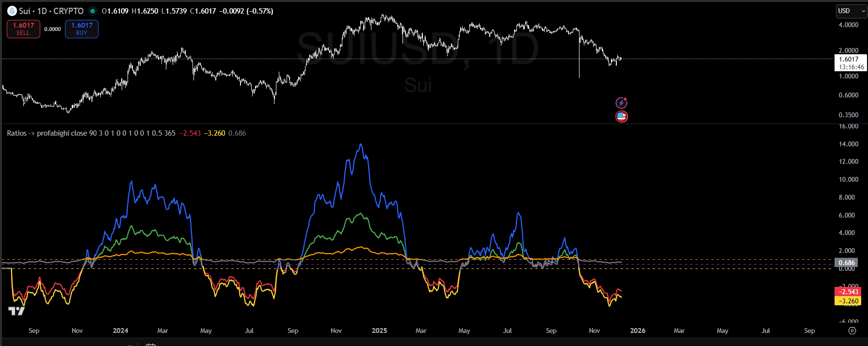
Task: Click the 1.6017 current price axis label
Action: point(849,59)
